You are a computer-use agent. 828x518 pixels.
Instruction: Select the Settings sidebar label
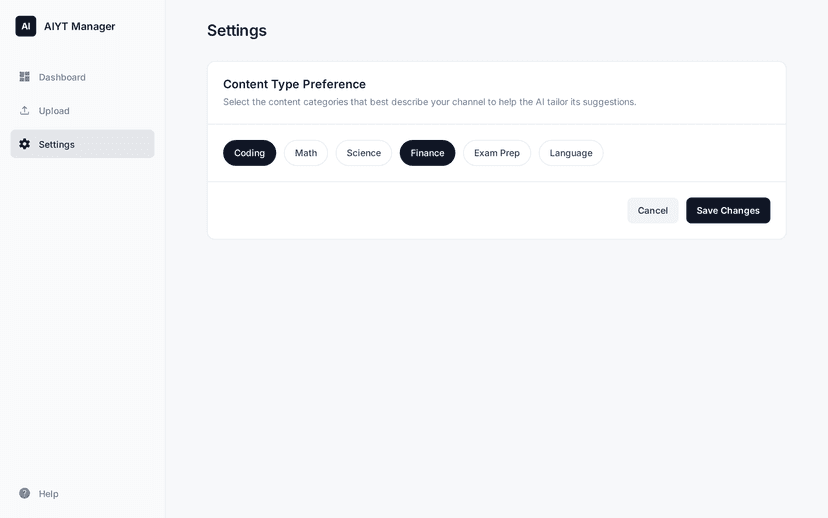[57, 144]
